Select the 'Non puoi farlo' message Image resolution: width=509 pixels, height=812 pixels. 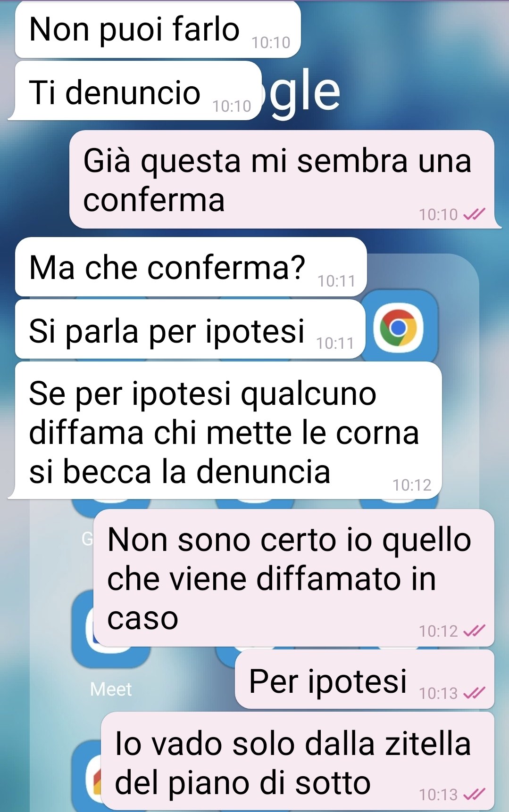158,30
